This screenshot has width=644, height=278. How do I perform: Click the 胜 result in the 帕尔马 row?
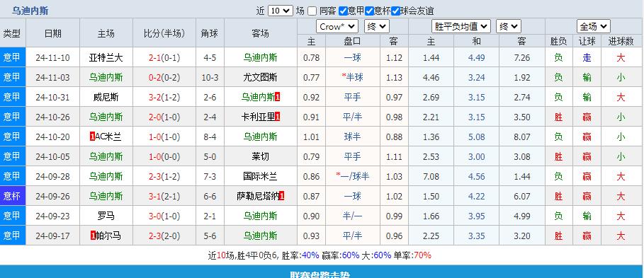coord(558,236)
